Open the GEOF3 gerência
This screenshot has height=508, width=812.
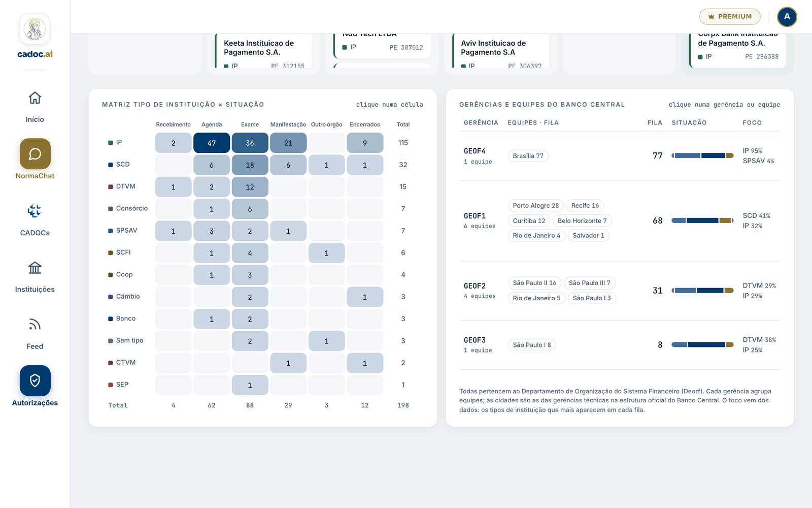475,340
